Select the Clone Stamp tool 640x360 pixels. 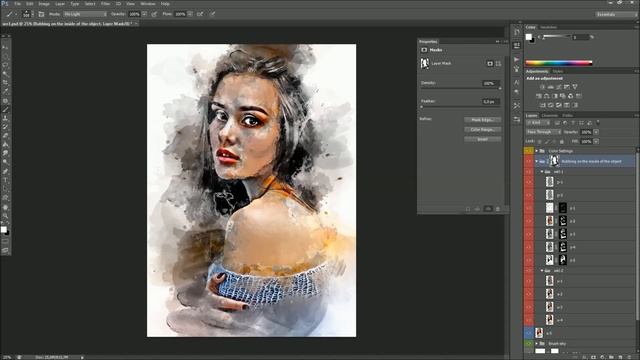tap(5, 118)
